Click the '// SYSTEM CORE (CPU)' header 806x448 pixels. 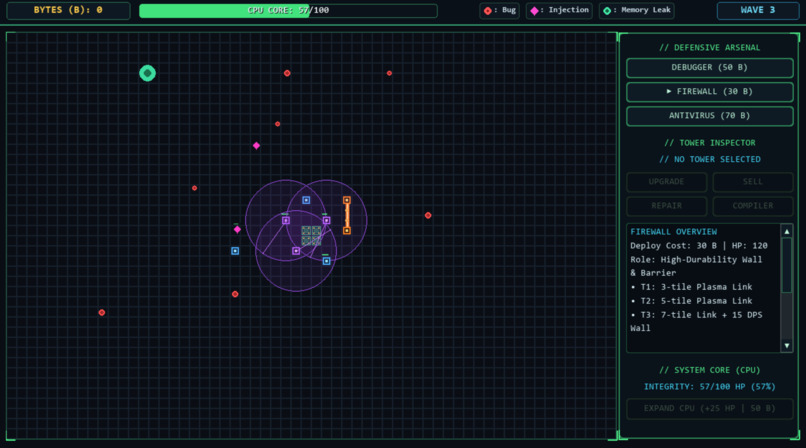point(709,370)
